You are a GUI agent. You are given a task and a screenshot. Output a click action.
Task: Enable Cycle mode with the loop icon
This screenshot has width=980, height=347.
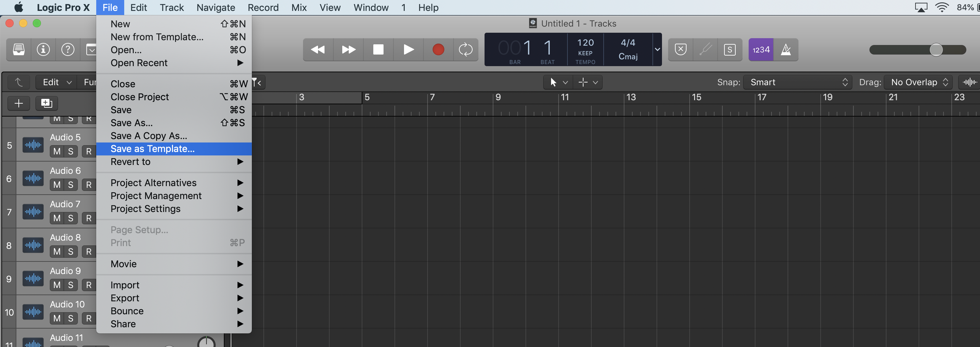click(x=466, y=49)
